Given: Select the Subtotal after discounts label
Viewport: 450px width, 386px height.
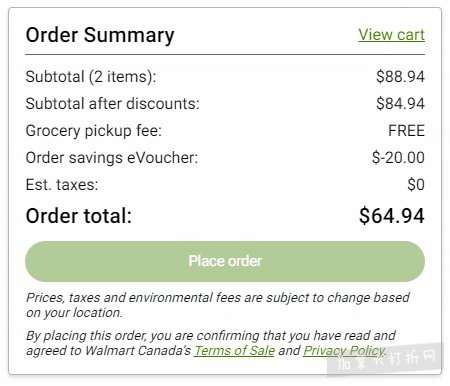Looking at the screenshot, I should pyautogui.click(x=113, y=104).
